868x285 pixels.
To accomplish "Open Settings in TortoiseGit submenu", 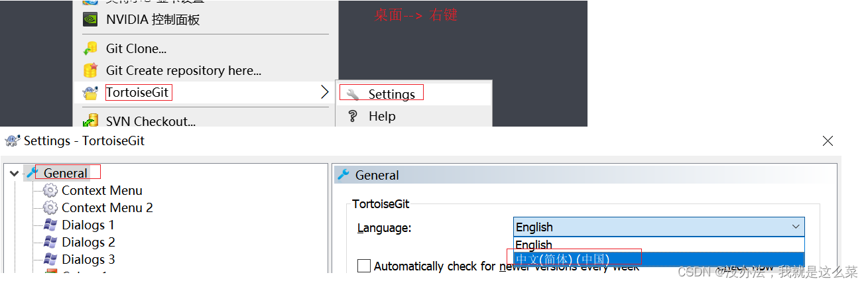I will (414, 94).
